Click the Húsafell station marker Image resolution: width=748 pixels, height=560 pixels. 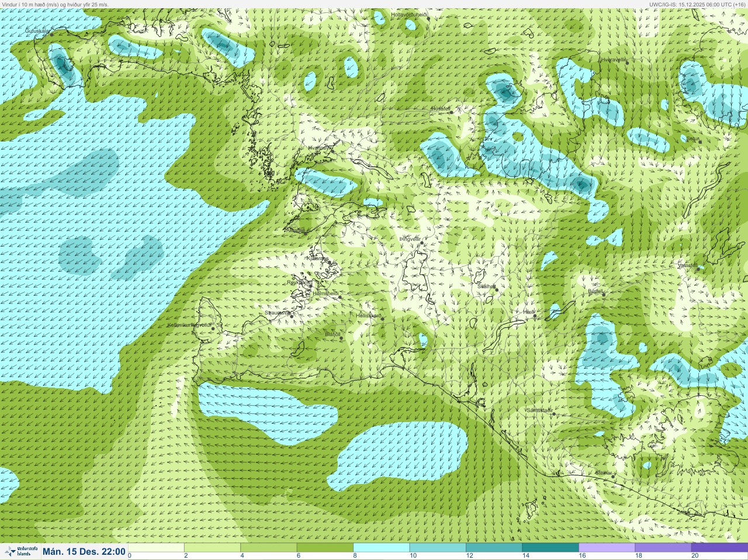(451, 112)
